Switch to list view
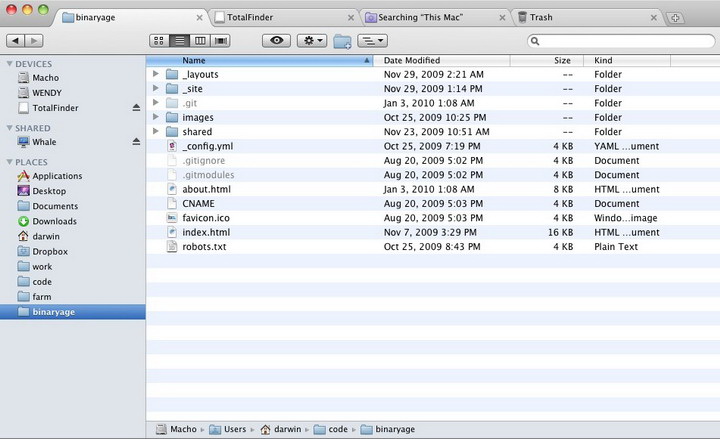Viewport: 720px width, 439px height. (x=180, y=41)
